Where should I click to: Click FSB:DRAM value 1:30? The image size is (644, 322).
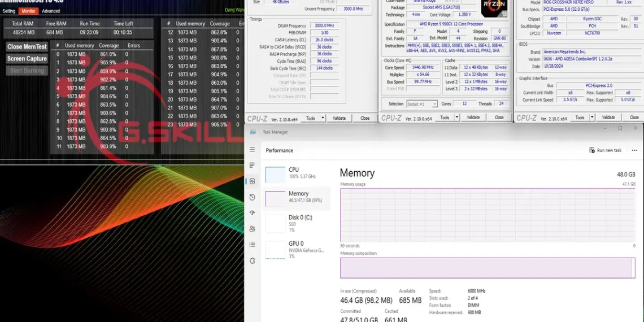pyautogui.click(x=324, y=33)
